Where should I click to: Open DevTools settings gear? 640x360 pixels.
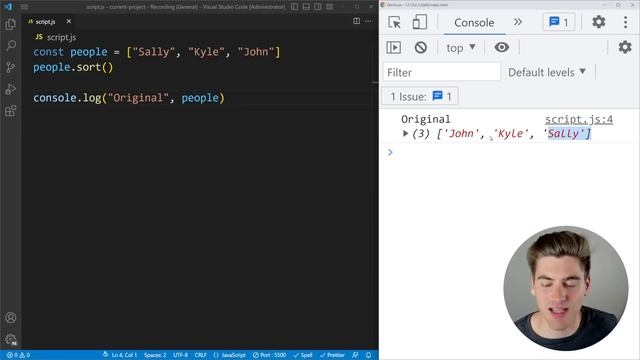[x=598, y=22]
